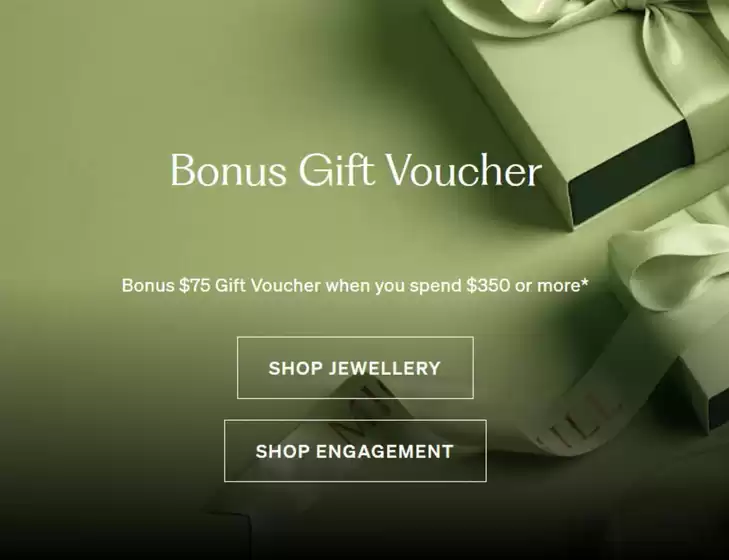Click the Shop Jewellery button
Image resolution: width=729 pixels, height=560 pixels.
355,367
